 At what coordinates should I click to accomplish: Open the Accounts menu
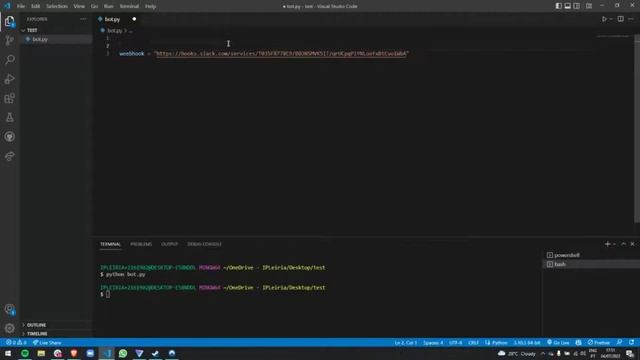pyautogui.click(x=9, y=309)
